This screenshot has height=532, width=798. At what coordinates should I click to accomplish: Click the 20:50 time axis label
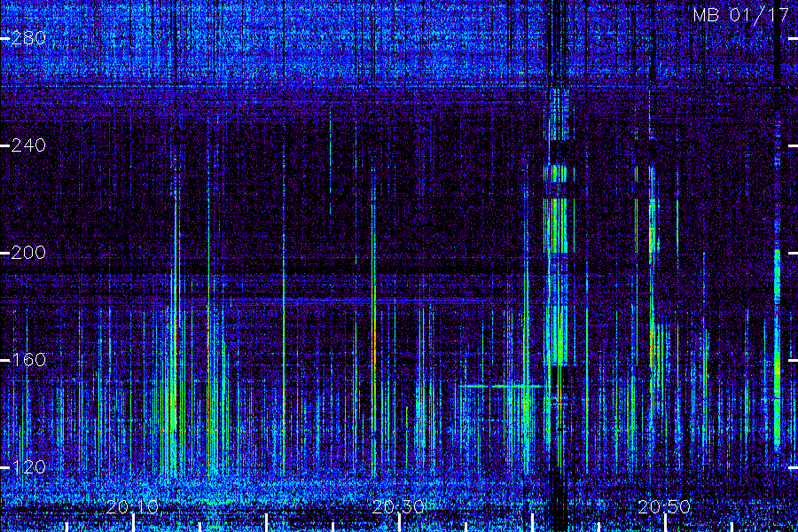pyautogui.click(x=664, y=506)
